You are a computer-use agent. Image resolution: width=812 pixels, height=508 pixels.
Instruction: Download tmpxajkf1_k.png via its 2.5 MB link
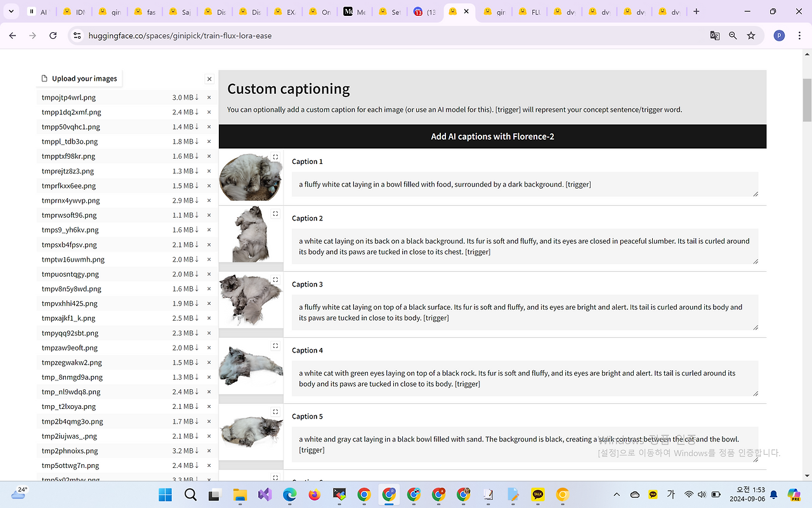point(185,318)
